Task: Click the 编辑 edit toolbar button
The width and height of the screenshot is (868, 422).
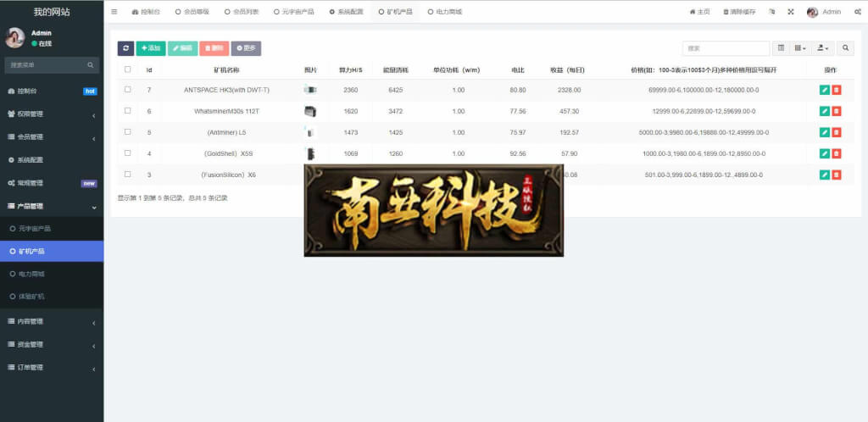Action: pyautogui.click(x=183, y=48)
